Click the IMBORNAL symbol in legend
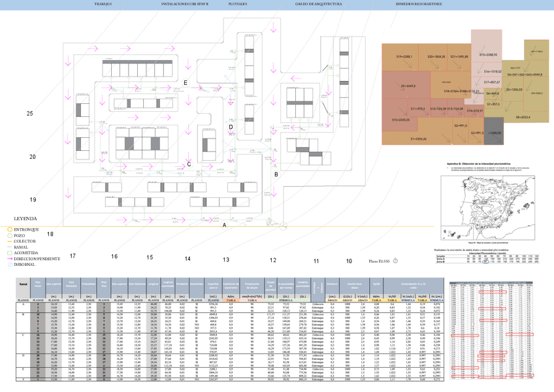The width and height of the screenshot is (554, 392). tap(9, 265)
